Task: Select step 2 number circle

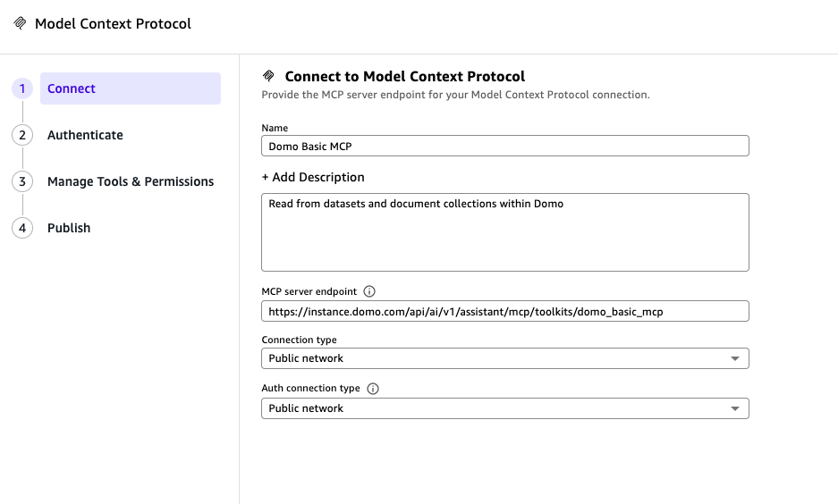Action: [x=22, y=135]
